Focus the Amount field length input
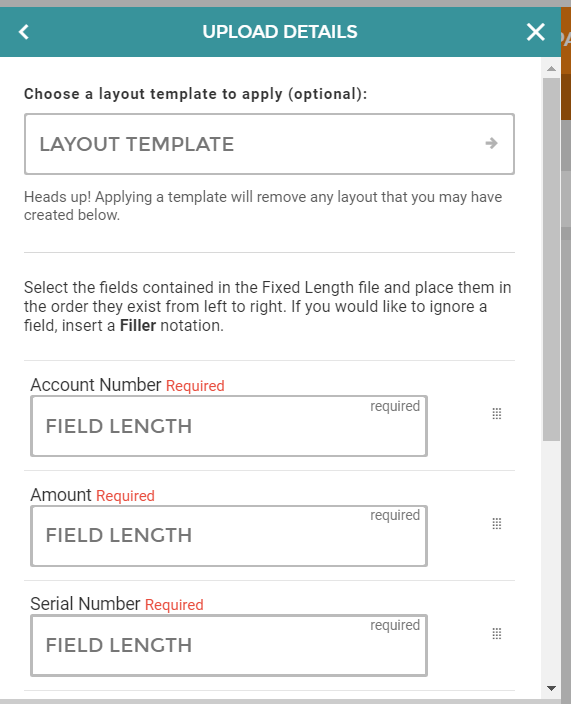The height and width of the screenshot is (704, 571). (229, 536)
